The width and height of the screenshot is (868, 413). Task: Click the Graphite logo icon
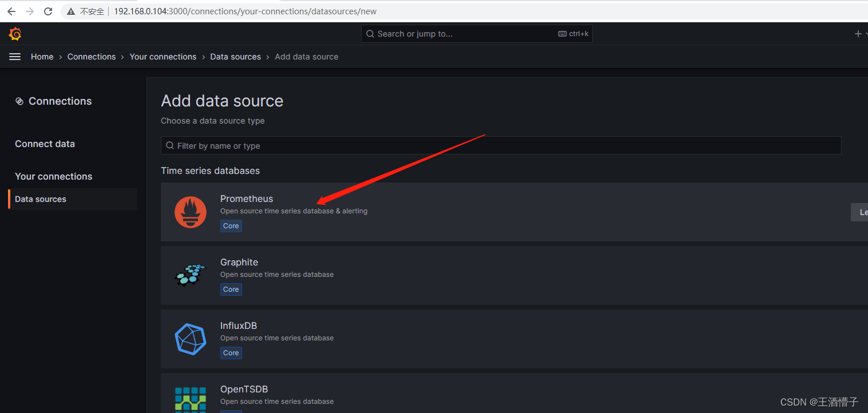tap(190, 275)
